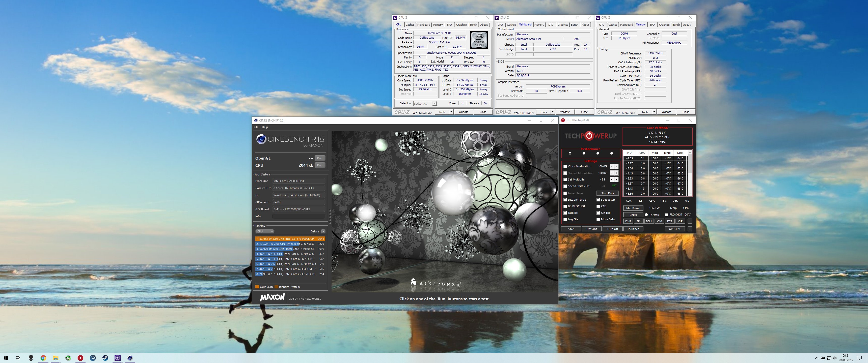The image size is (868, 363).
Task: Run the Cinebench OpenGL test
Action: [x=320, y=158]
